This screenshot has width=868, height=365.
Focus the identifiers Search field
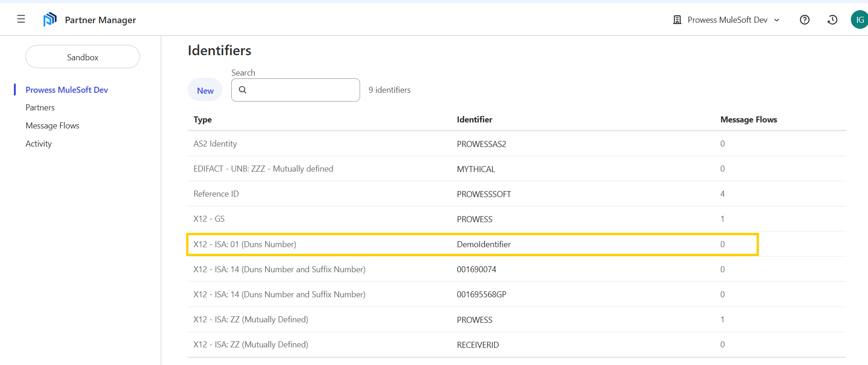[x=301, y=90]
